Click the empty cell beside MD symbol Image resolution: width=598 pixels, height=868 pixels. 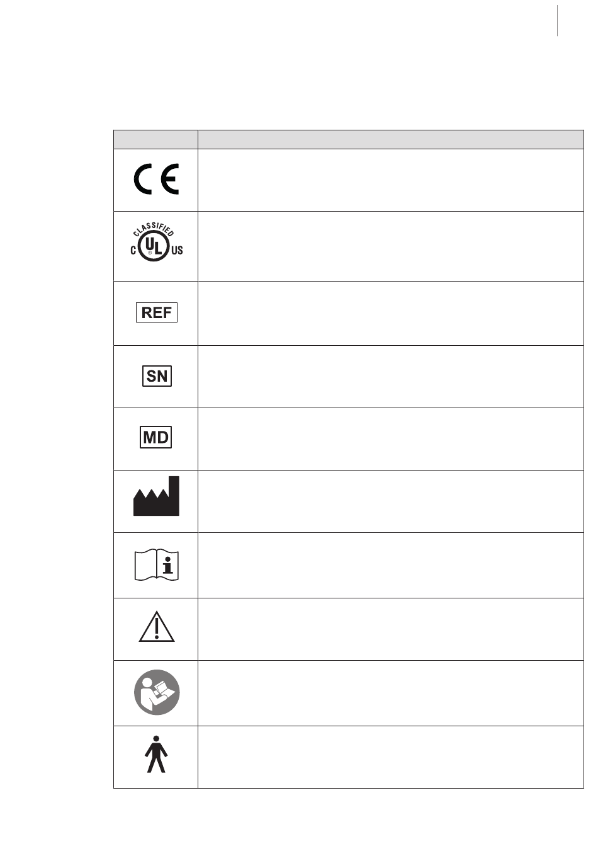coord(391,439)
